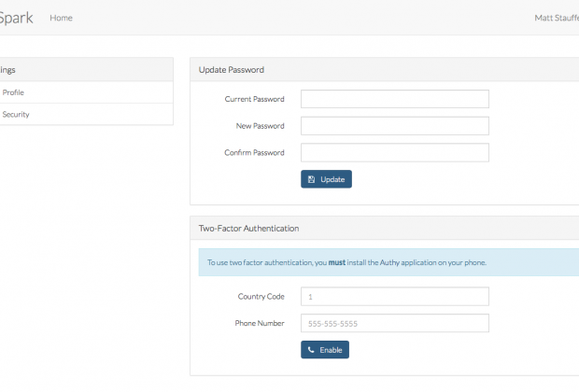Click the 'Update Password' panel heading
The image size is (579, 392).
232,70
